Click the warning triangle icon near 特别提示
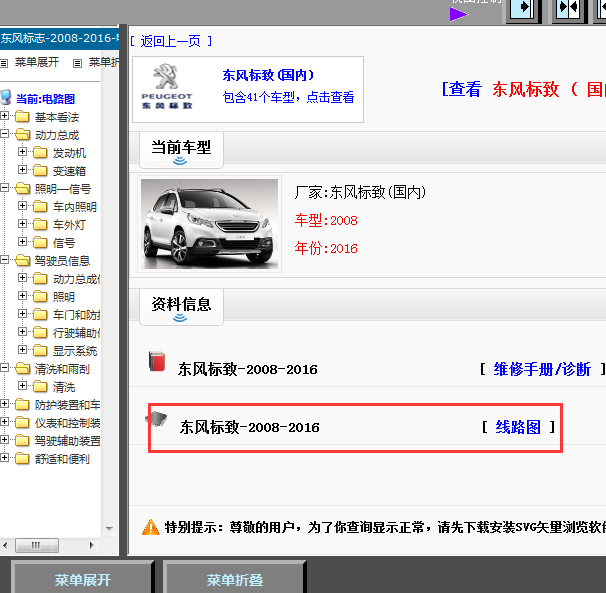Viewport: 606px width, 593px height. 151,527
